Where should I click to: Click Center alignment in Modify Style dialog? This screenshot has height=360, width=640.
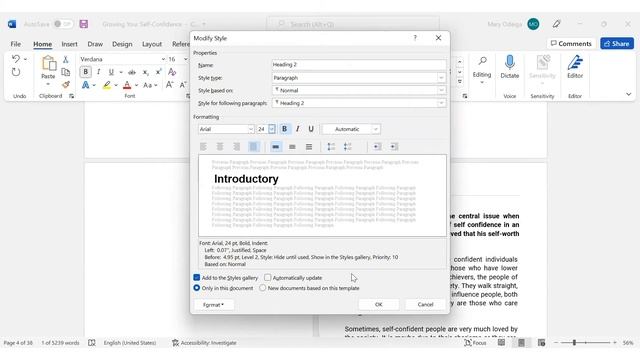[220, 147]
